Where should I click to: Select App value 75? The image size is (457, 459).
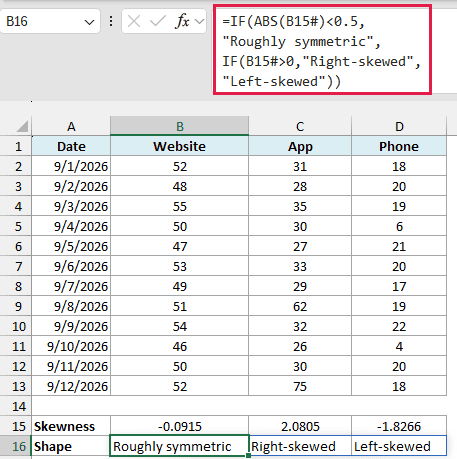click(x=300, y=386)
